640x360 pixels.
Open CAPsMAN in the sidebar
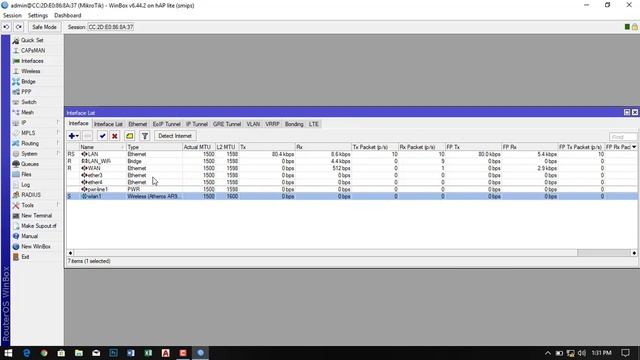(x=33, y=51)
